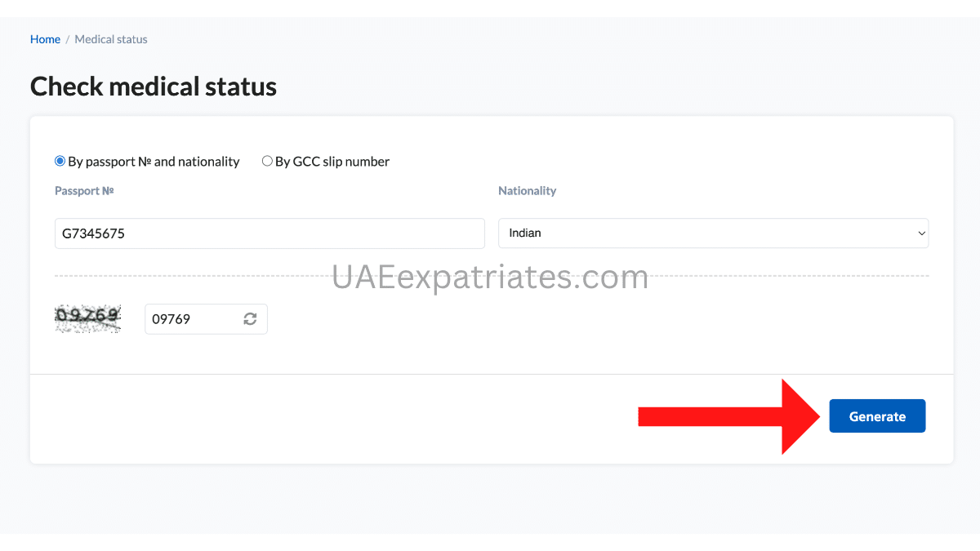
Task: Click the Check medical status page heading
Action: (x=154, y=86)
